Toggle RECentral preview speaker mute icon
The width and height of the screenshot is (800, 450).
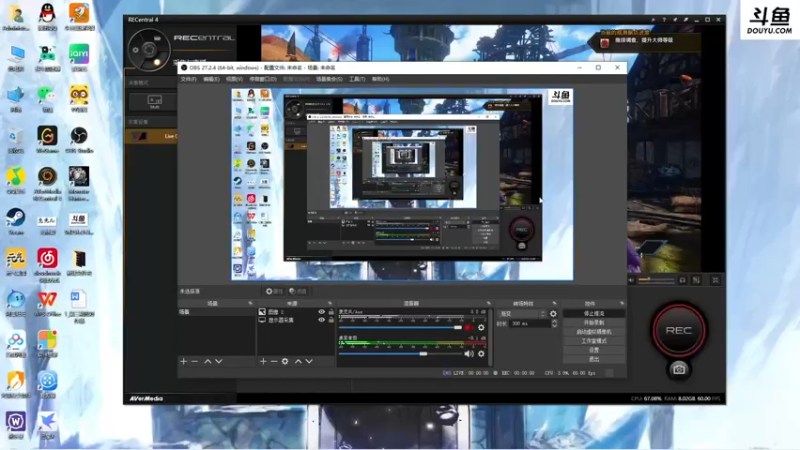632,280
